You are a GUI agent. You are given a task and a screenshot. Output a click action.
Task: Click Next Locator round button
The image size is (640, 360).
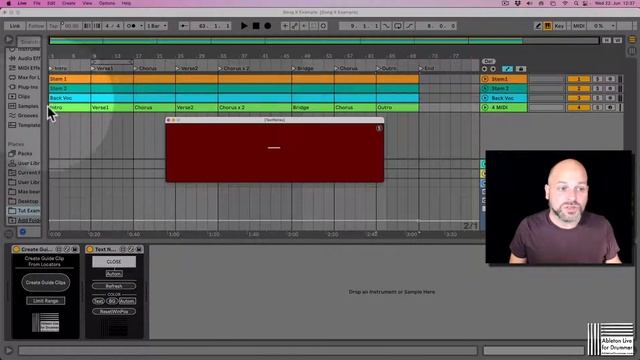(493, 69)
